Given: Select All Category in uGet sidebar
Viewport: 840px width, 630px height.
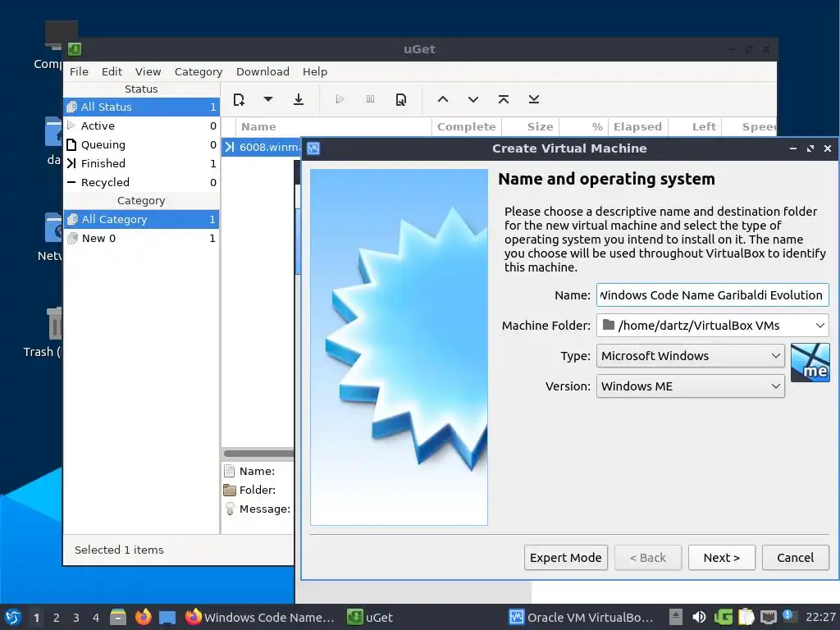Looking at the screenshot, I should 141,219.
